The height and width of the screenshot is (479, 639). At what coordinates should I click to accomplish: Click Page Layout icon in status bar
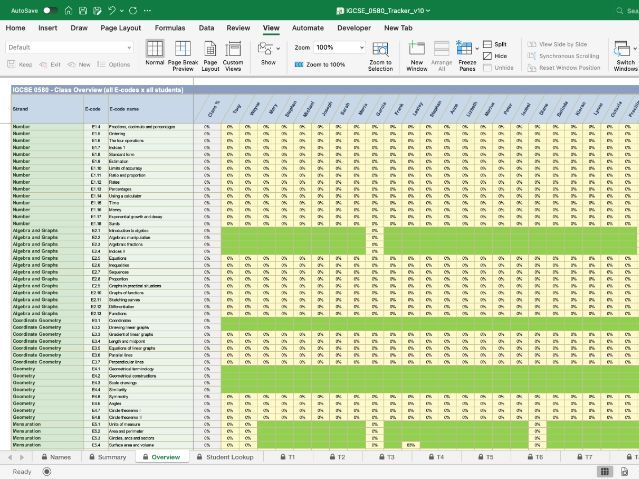click(624, 472)
